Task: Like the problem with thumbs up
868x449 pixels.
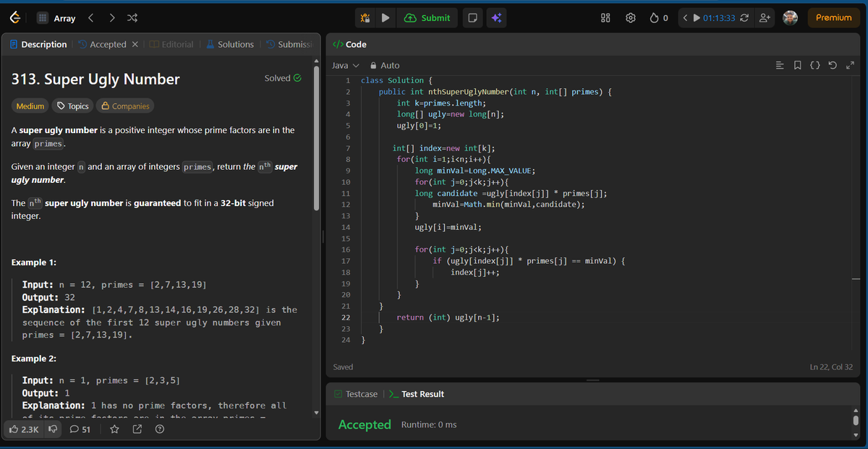Action: (x=25, y=430)
